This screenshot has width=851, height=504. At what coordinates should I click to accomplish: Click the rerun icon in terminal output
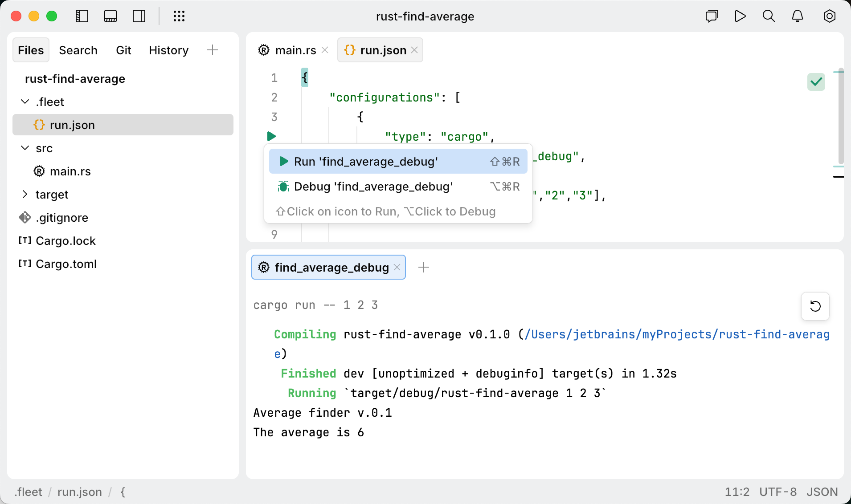[815, 306]
